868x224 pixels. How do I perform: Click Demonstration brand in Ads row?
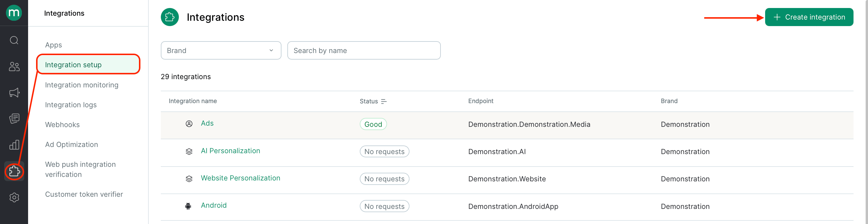[685, 124]
